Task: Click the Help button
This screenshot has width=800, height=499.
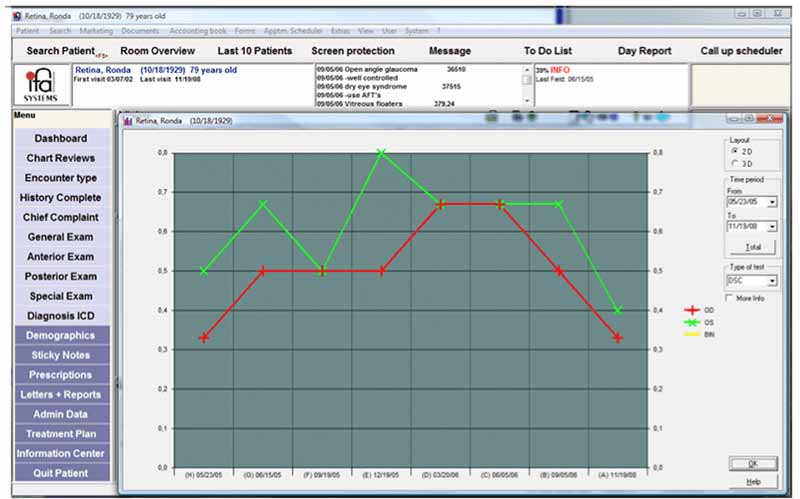Action: pyautogui.click(x=753, y=482)
